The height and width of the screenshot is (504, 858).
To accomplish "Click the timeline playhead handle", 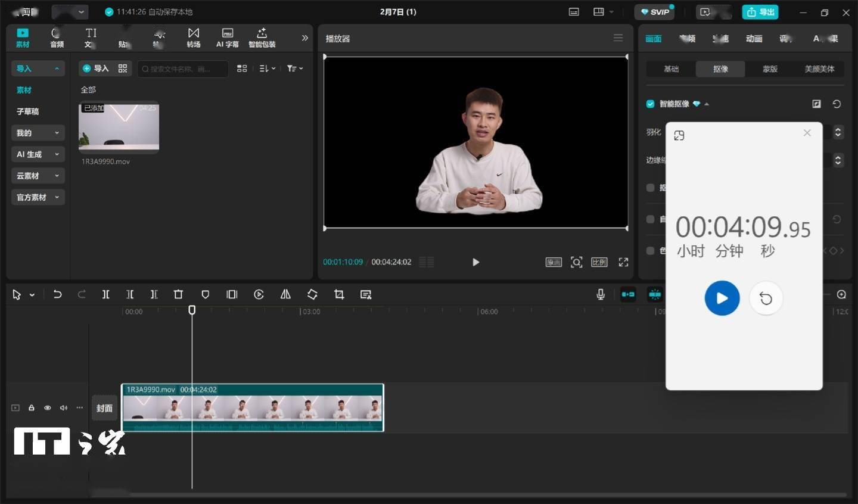I will (x=192, y=310).
